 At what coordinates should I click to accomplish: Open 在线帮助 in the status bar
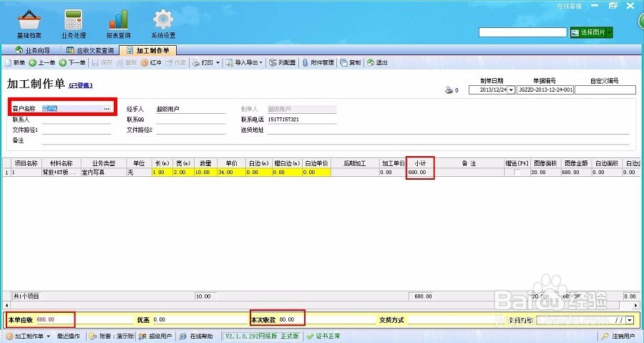point(196,336)
